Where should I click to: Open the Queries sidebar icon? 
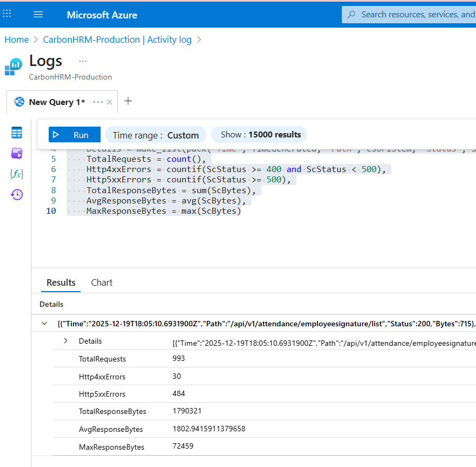(17, 153)
